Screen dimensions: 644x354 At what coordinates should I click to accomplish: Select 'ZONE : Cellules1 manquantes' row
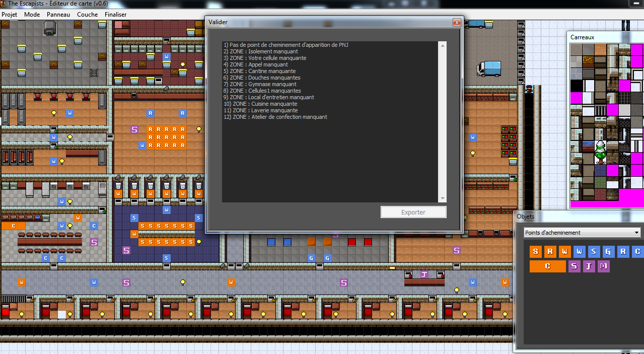[x=262, y=91]
